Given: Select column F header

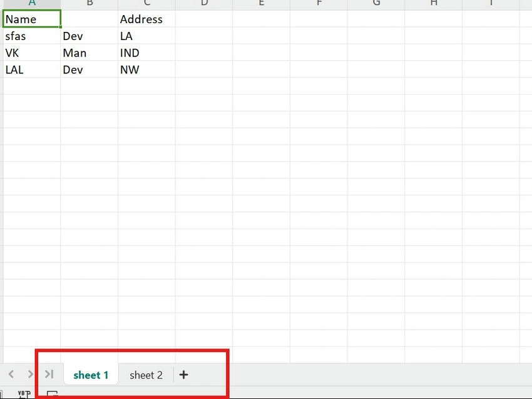Looking at the screenshot, I should [319, 4].
